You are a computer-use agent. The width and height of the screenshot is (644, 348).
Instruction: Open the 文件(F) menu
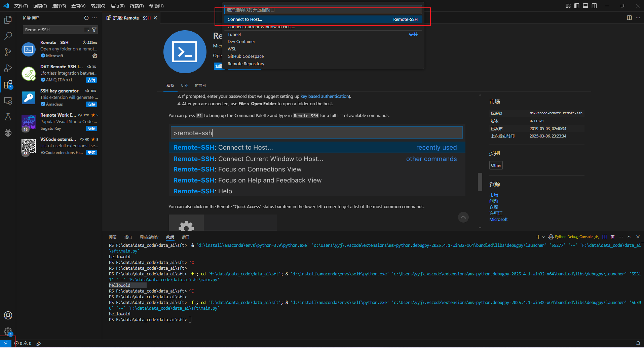(x=21, y=6)
